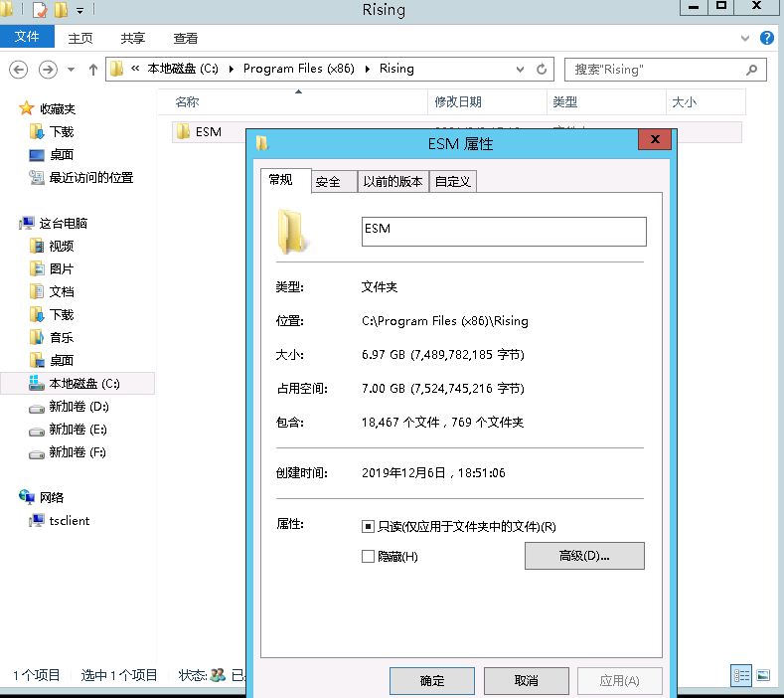The image size is (784, 698).
Task: Expand the address bar history dropdown
Action: coord(520,69)
